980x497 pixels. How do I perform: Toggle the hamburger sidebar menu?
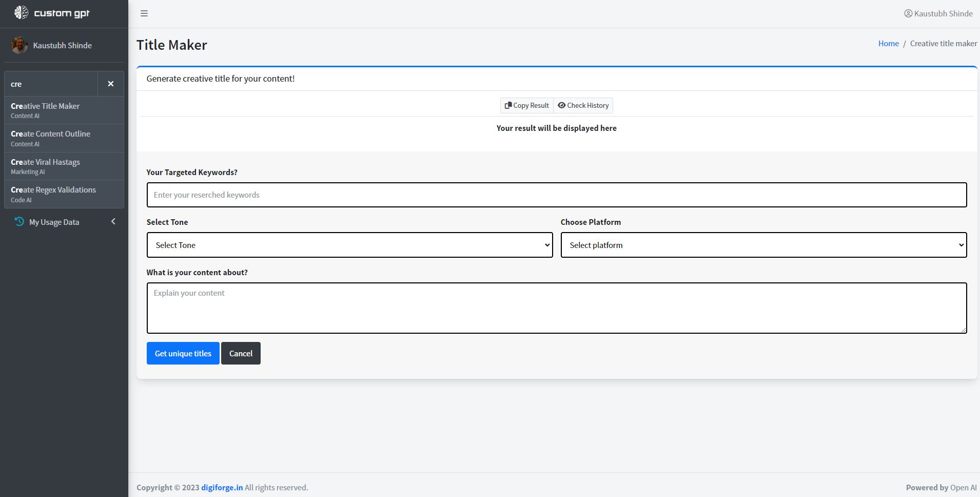[144, 13]
